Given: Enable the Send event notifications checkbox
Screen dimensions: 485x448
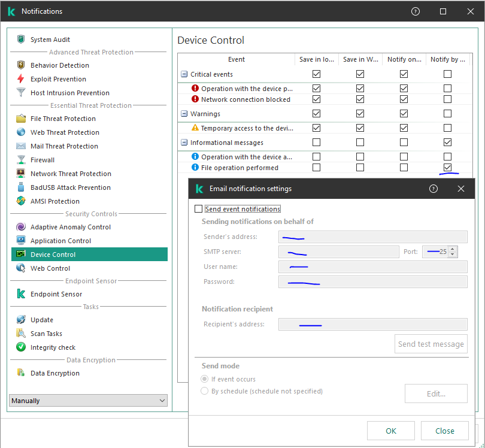Looking at the screenshot, I should [x=199, y=209].
